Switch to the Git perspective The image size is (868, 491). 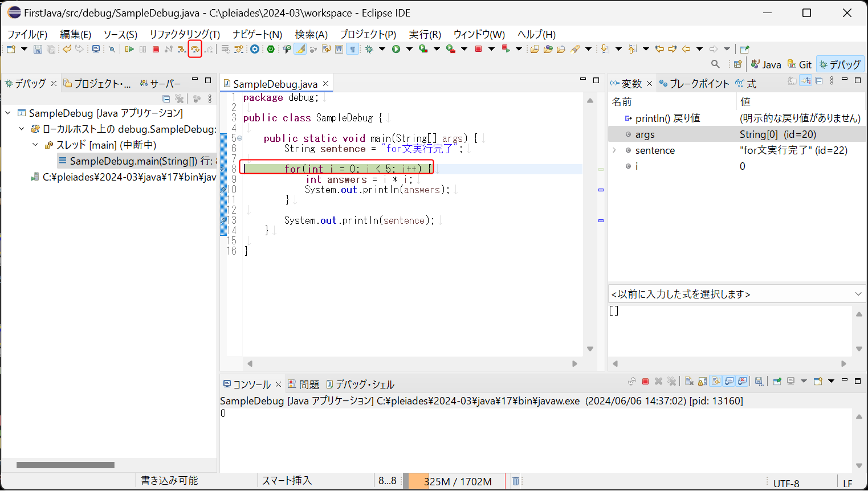pyautogui.click(x=799, y=64)
